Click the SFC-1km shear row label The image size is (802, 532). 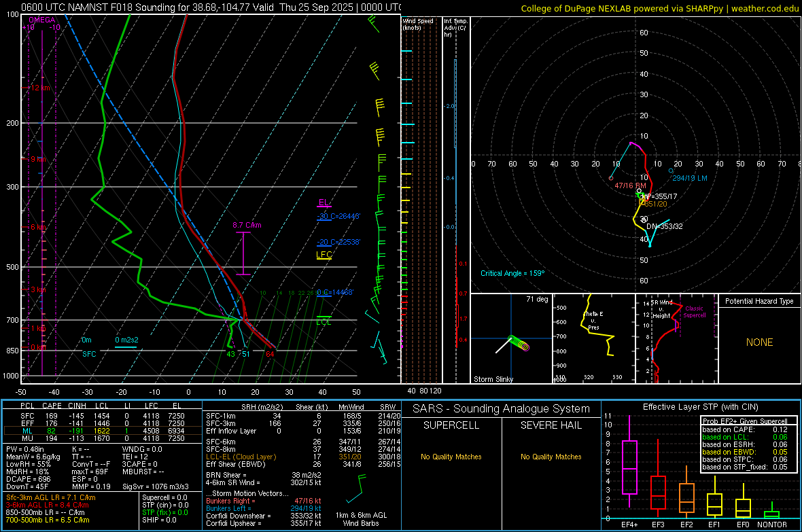pos(220,416)
